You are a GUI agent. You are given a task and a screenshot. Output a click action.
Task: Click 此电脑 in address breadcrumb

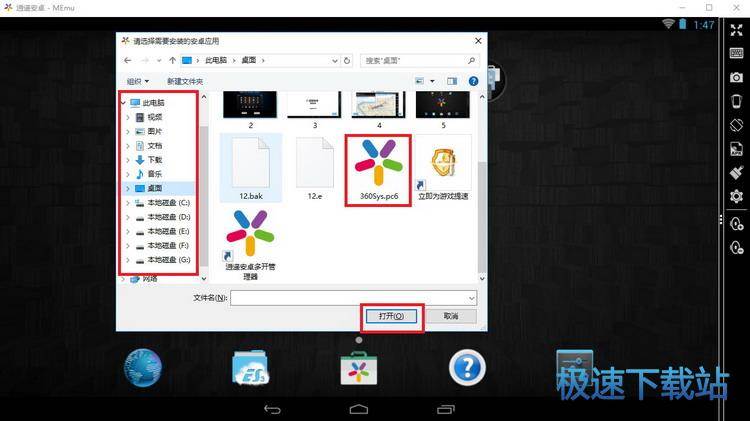216,60
